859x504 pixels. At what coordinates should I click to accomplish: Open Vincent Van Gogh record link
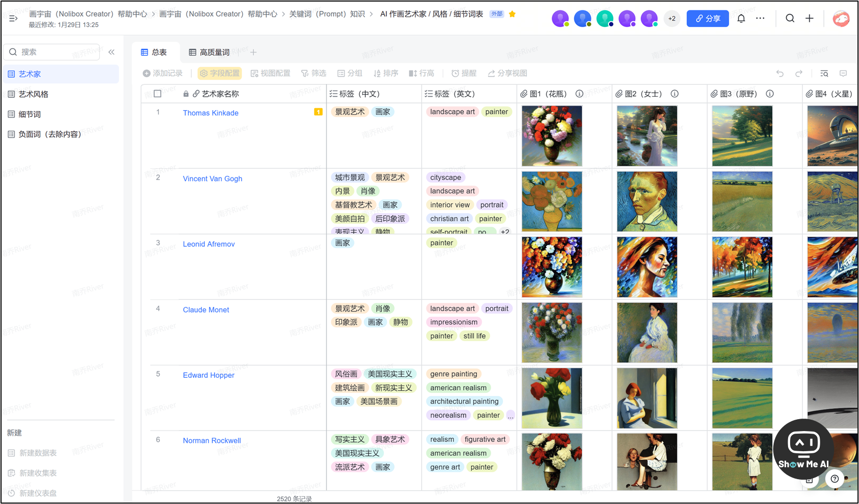coord(213,179)
